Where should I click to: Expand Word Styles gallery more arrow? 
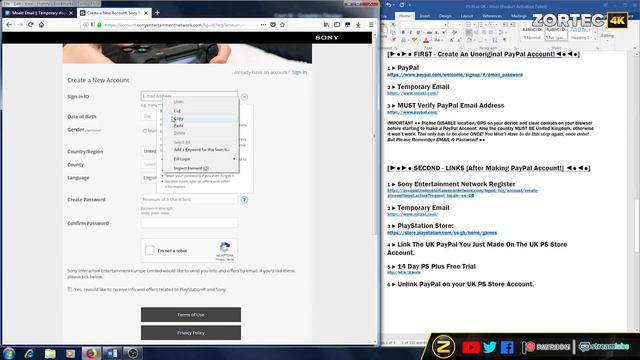coord(595,40)
